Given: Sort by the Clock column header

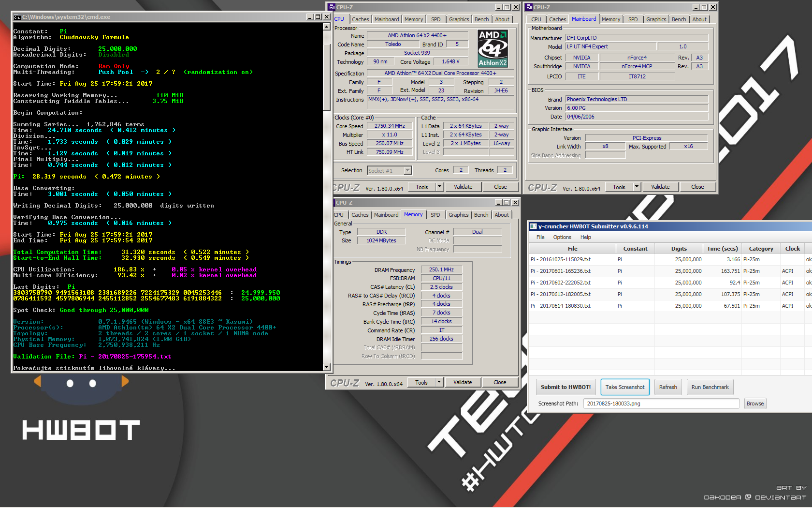Looking at the screenshot, I should click(x=792, y=249).
